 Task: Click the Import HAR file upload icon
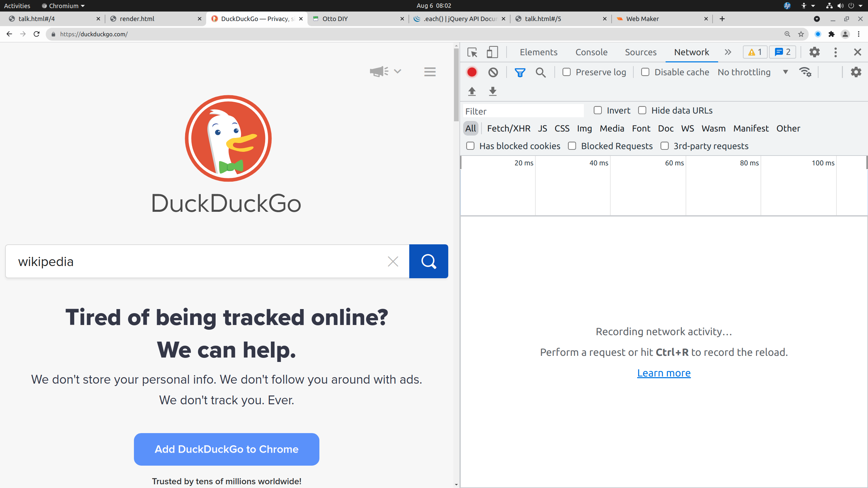472,91
